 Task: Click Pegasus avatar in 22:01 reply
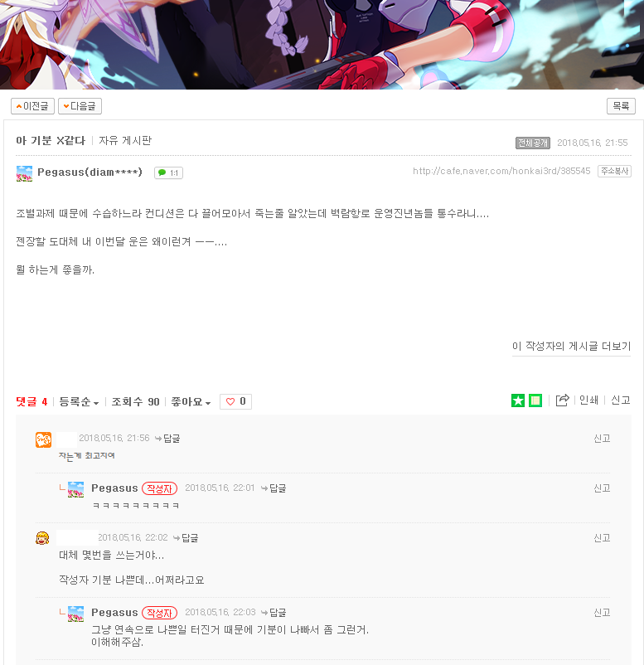click(x=76, y=489)
